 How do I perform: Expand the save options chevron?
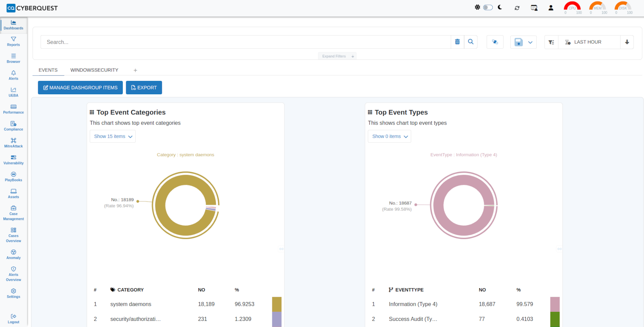[x=530, y=42]
